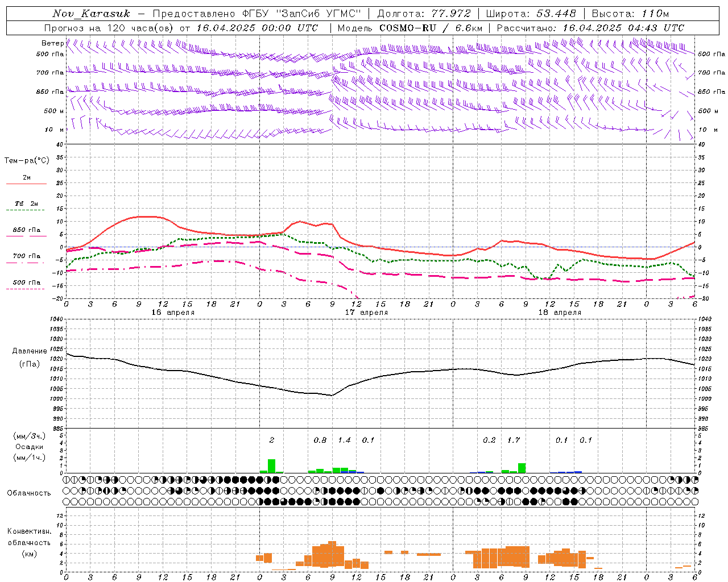Viewport: 728px width, 582px height.
Task: Click the 500 гПа temperature legend entry
Action: click(x=26, y=285)
